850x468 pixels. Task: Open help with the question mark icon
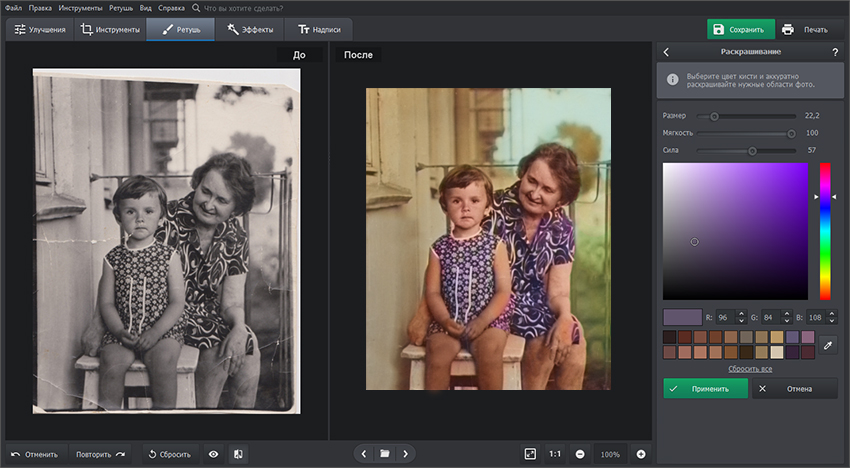pos(835,51)
